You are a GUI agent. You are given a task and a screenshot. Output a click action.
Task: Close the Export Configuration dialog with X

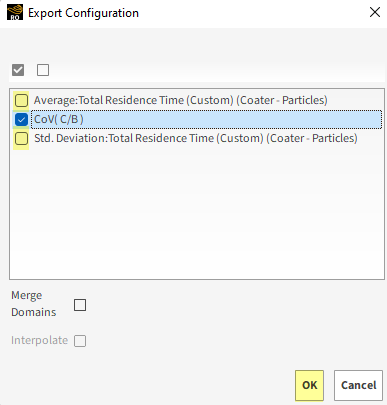[375, 12]
